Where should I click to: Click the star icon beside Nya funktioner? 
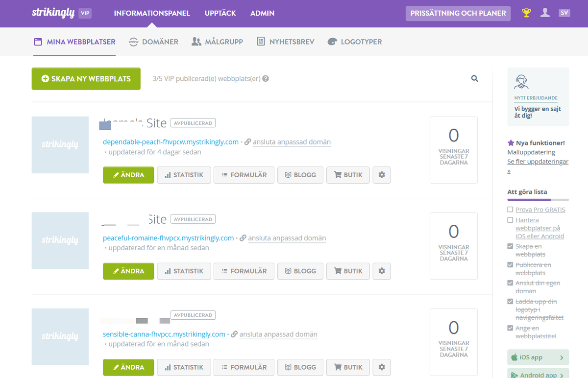[511, 143]
